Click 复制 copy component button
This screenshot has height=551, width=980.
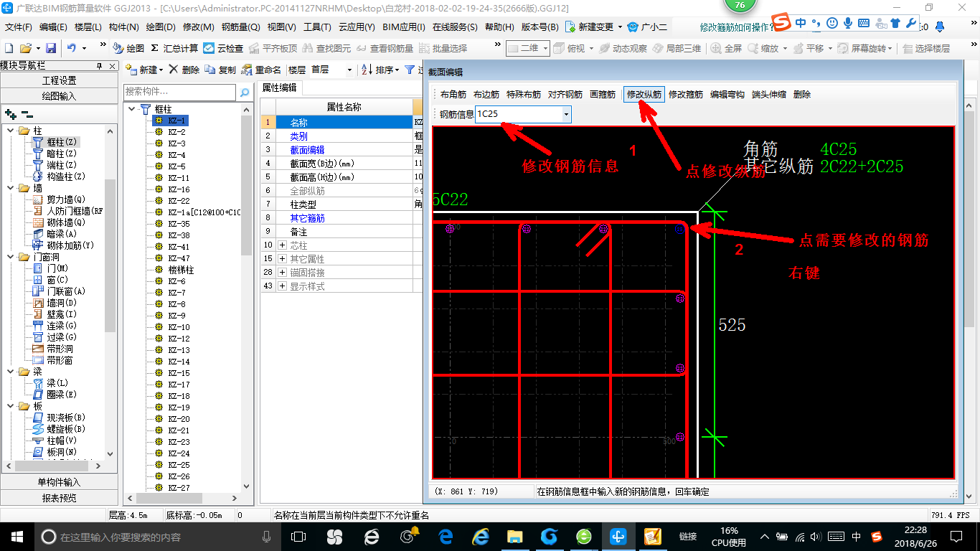pos(220,70)
